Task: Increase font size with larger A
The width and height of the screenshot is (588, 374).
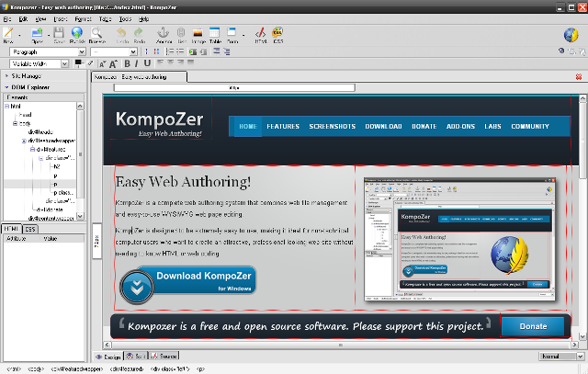Action: 113,63
